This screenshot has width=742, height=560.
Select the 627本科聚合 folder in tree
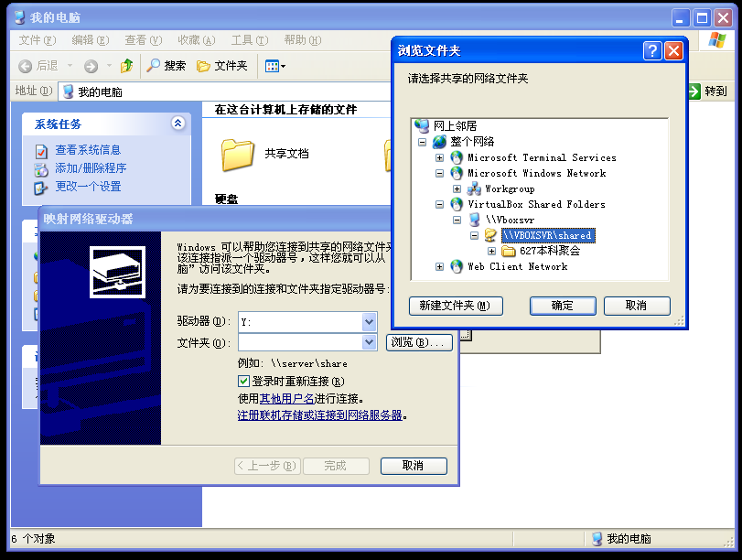pyautogui.click(x=549, y=251)
